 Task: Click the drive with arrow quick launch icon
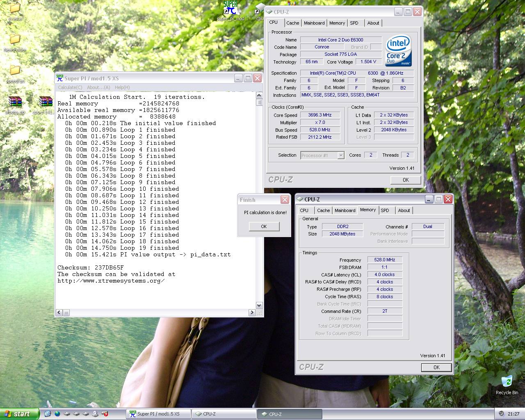click(x=95, y=413)
